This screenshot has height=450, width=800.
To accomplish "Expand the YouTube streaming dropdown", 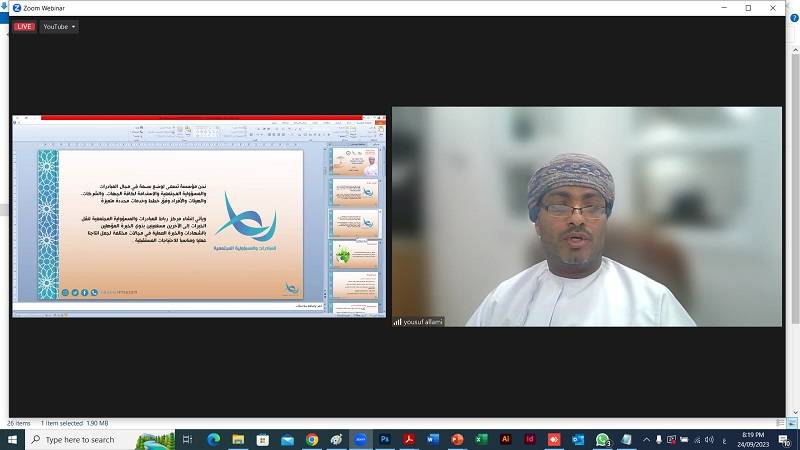I will (x=59, y=27).
